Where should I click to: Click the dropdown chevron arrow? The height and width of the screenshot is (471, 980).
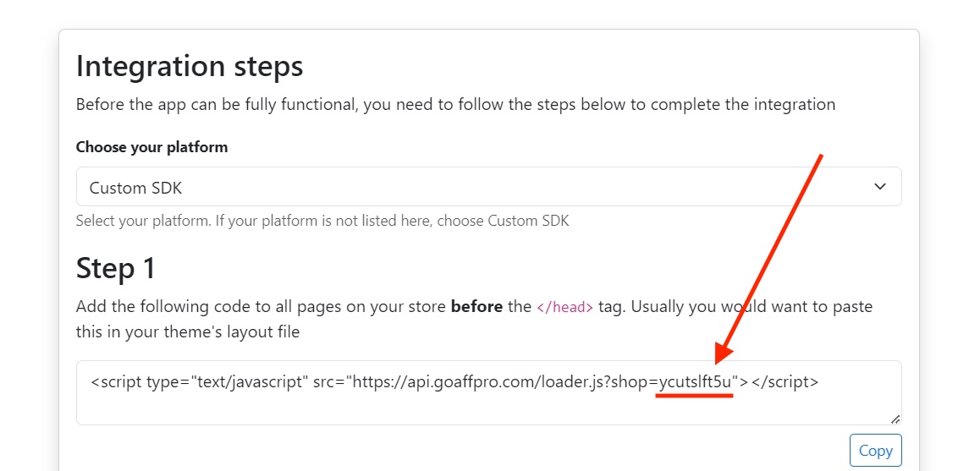tap(880, 187)
